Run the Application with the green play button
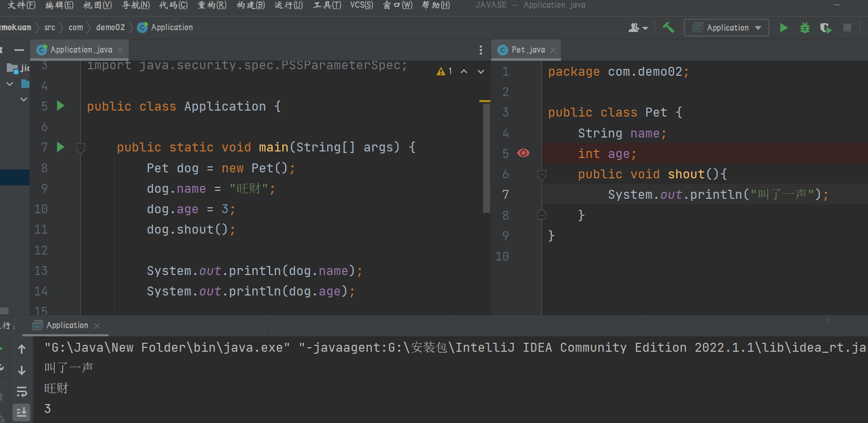 pyautogui.click(x=784, y=27)
